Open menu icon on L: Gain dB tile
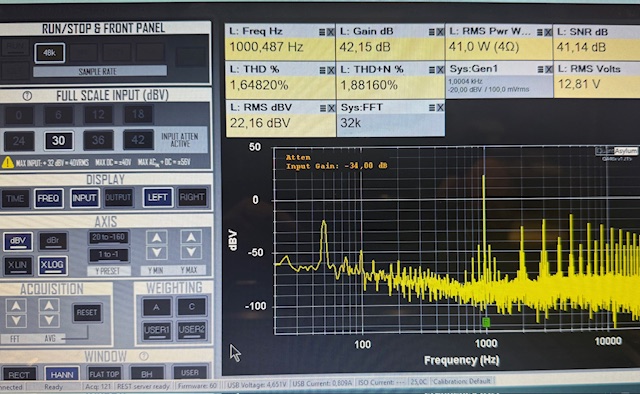Image resolution: width=640 pixels, height=394 pixels. [432, 32]
